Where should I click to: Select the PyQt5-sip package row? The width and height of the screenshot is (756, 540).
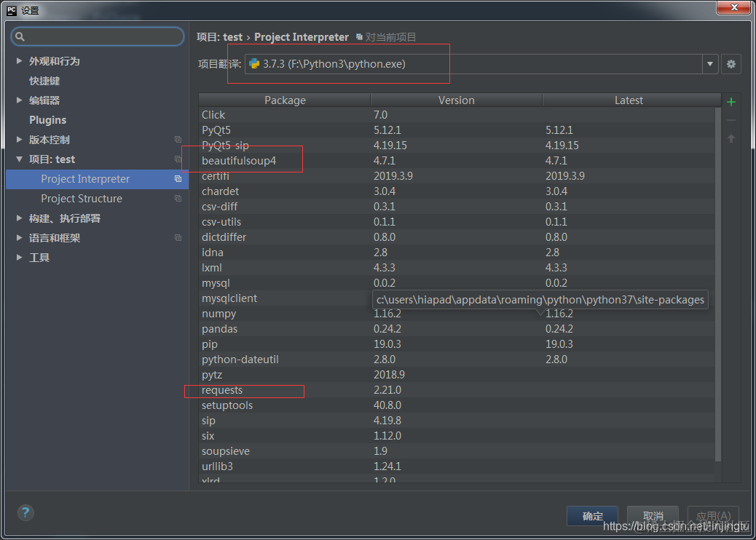(457, 145)
